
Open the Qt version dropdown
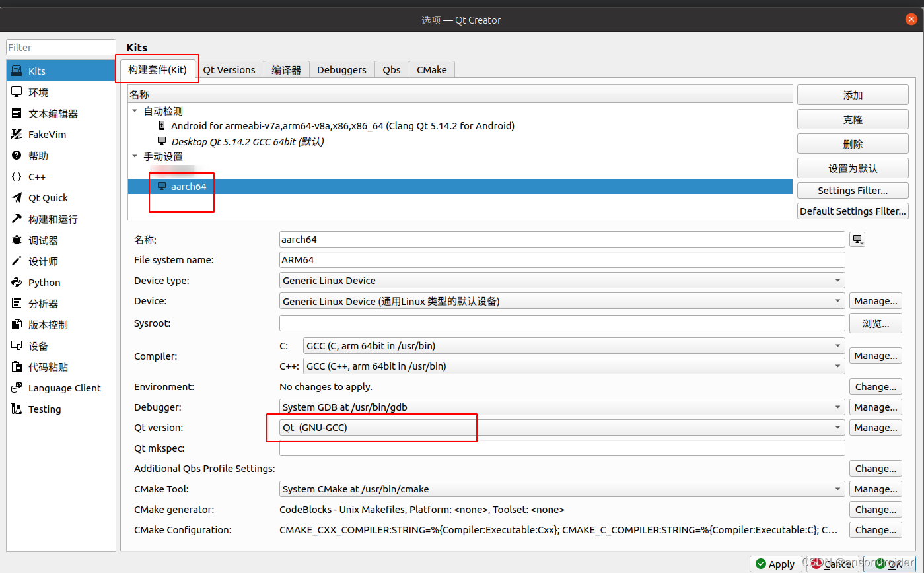[562, 427]
